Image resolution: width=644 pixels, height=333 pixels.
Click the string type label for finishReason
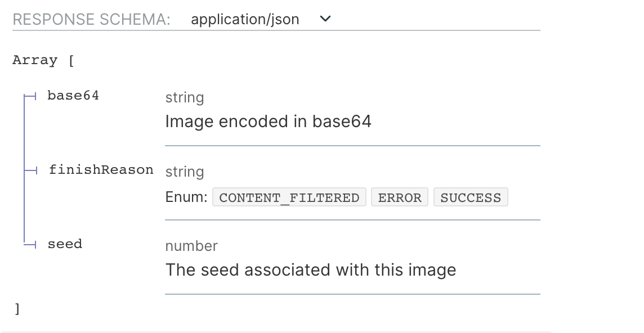click(185, 172)
